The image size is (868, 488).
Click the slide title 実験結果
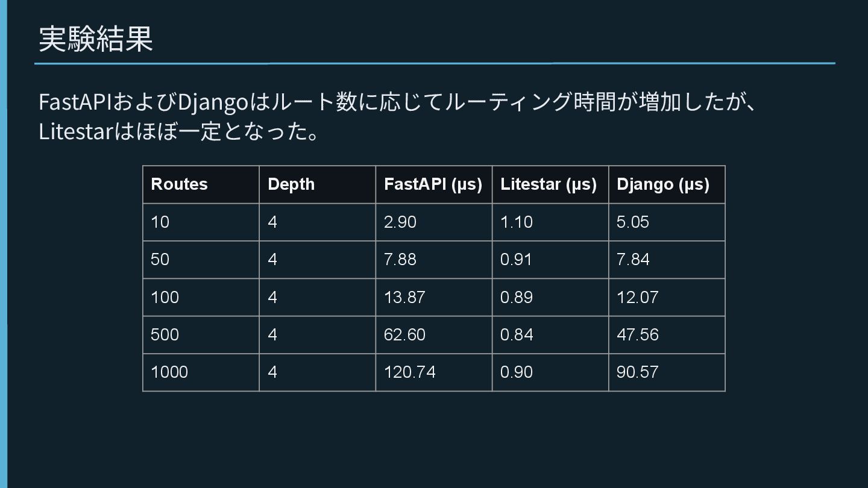(96, 39)
